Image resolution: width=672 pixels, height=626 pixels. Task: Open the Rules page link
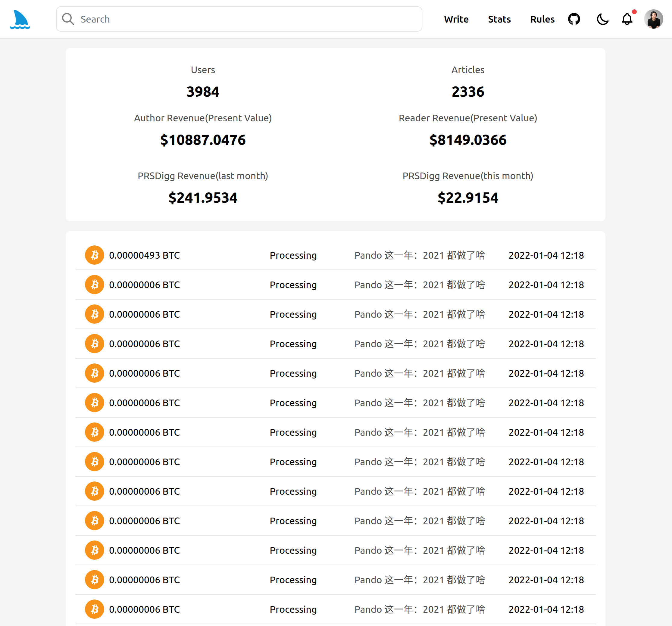(x=542, y=19)
